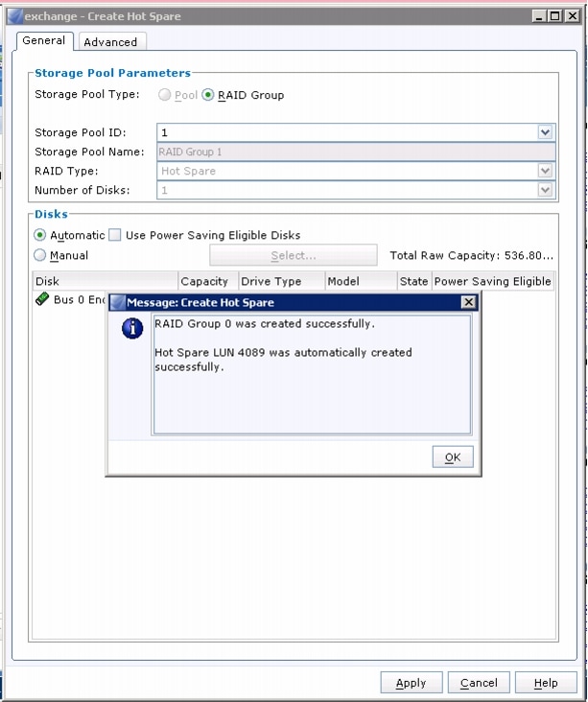Click the Cancel button
Viewport: 588px width, 702px height.
click(479, 683)
